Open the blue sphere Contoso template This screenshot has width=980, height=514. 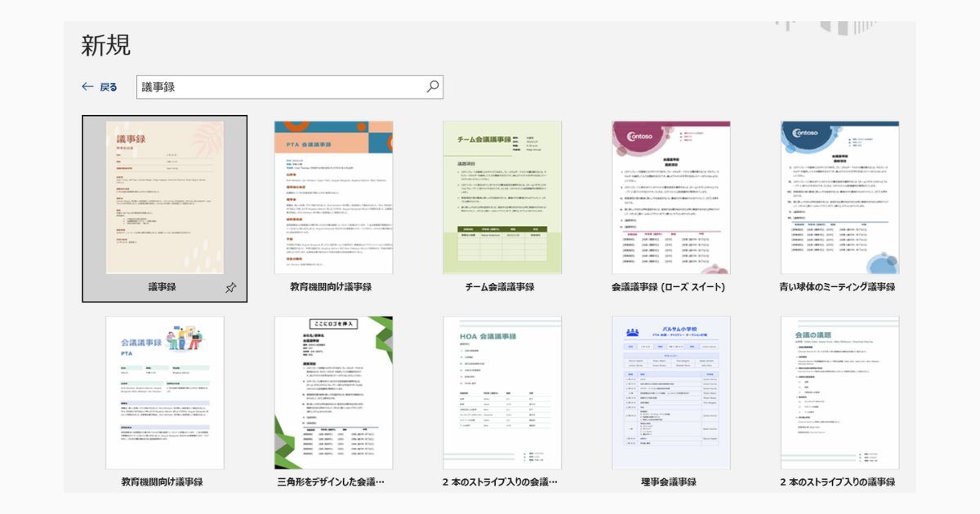pos(840,197)
